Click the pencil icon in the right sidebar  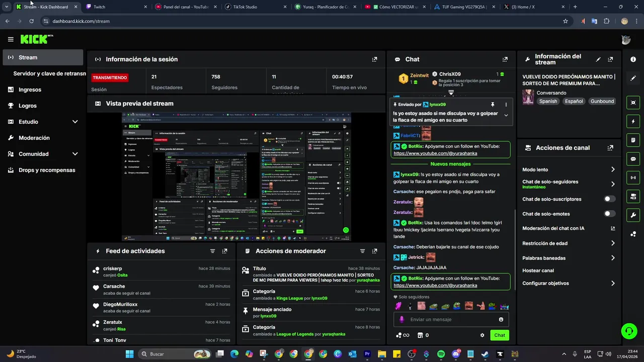[633, 78]
